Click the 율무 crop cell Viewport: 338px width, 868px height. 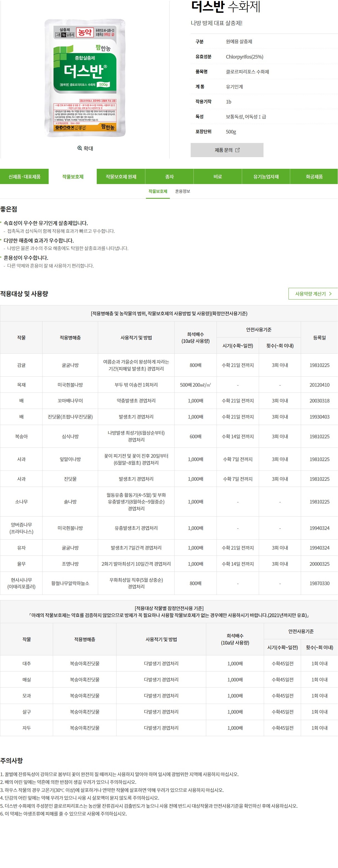21,564
